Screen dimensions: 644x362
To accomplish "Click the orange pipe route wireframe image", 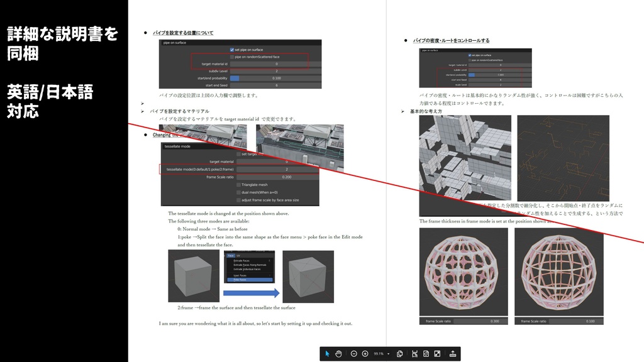I will [x=563, y=158].
